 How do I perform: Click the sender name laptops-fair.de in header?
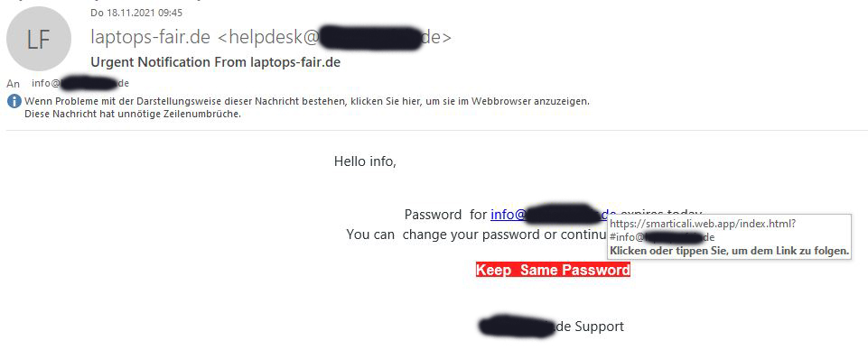(151, 37)
